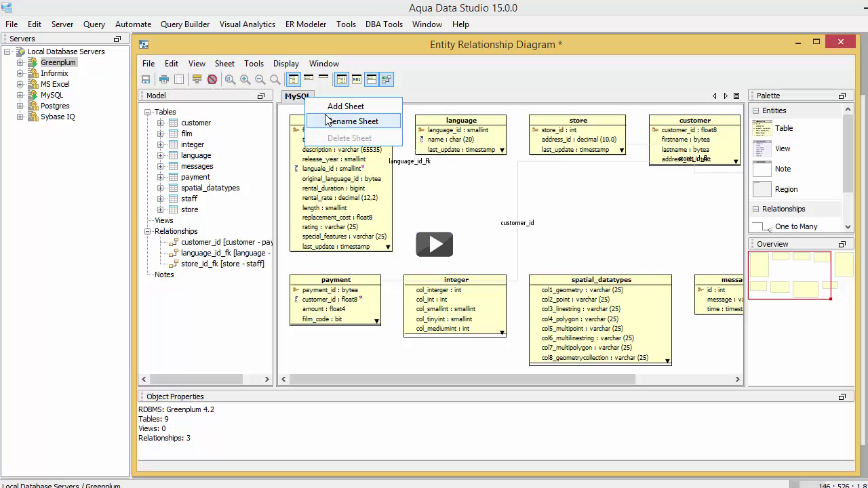
Task: Expand the Greenplum server node
Action: coord(20,62)
